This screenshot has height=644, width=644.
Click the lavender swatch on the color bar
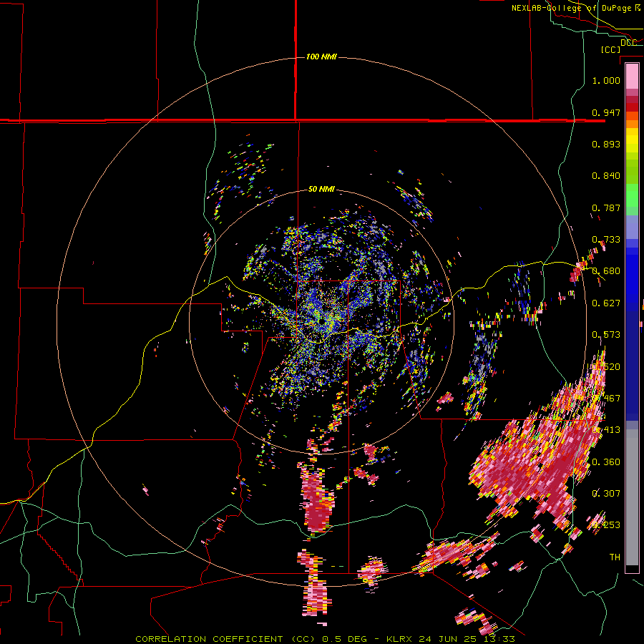coord(632,227)
